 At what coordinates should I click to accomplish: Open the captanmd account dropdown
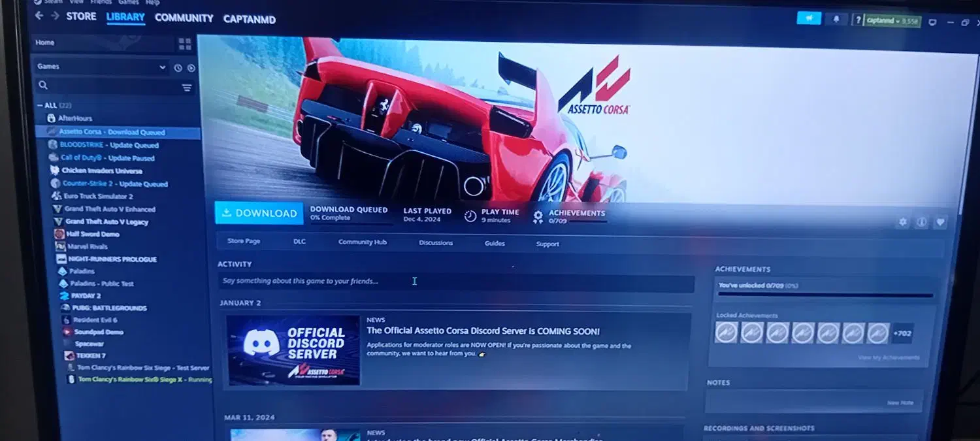click(892, 21)
